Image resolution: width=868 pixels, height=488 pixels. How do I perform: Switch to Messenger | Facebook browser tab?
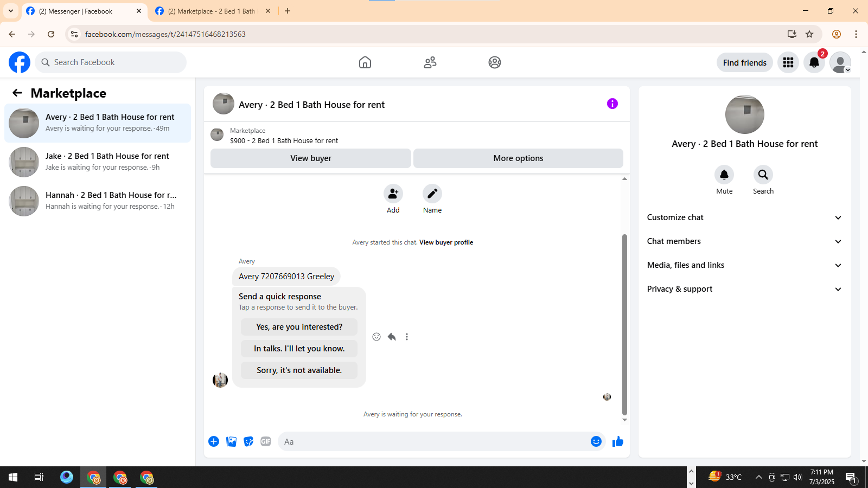[x=85, y=11]
